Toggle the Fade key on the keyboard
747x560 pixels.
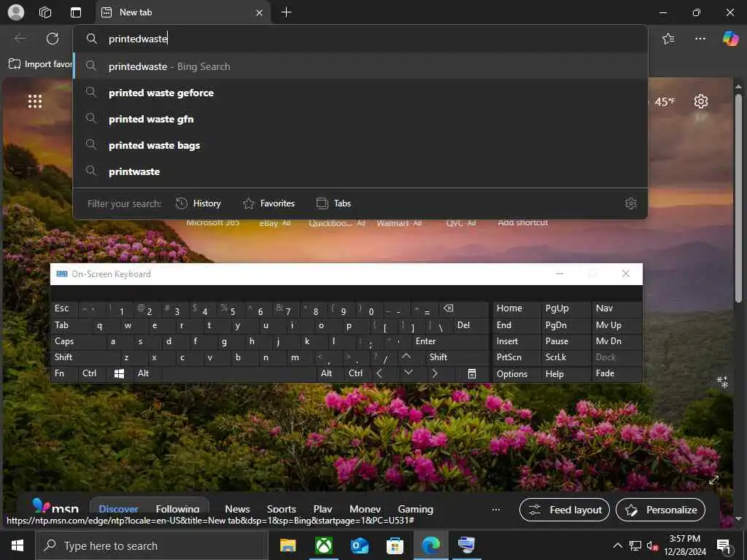coord(616,374)
